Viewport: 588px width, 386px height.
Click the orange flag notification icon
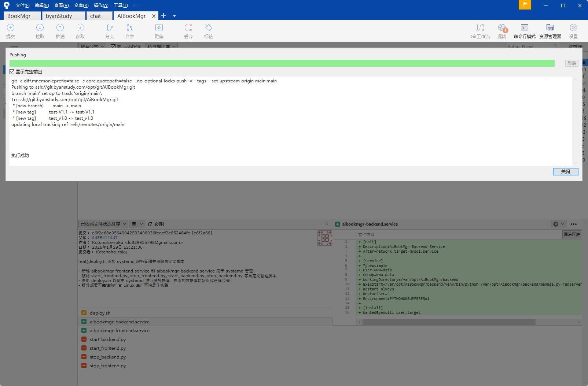[525, 5]
